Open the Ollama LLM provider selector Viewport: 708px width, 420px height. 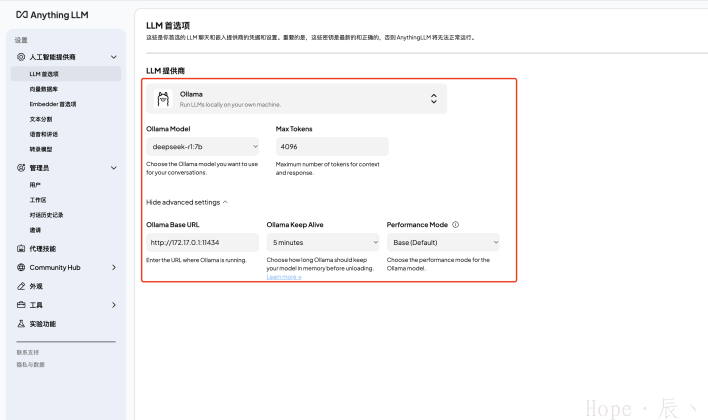point(297,98)
